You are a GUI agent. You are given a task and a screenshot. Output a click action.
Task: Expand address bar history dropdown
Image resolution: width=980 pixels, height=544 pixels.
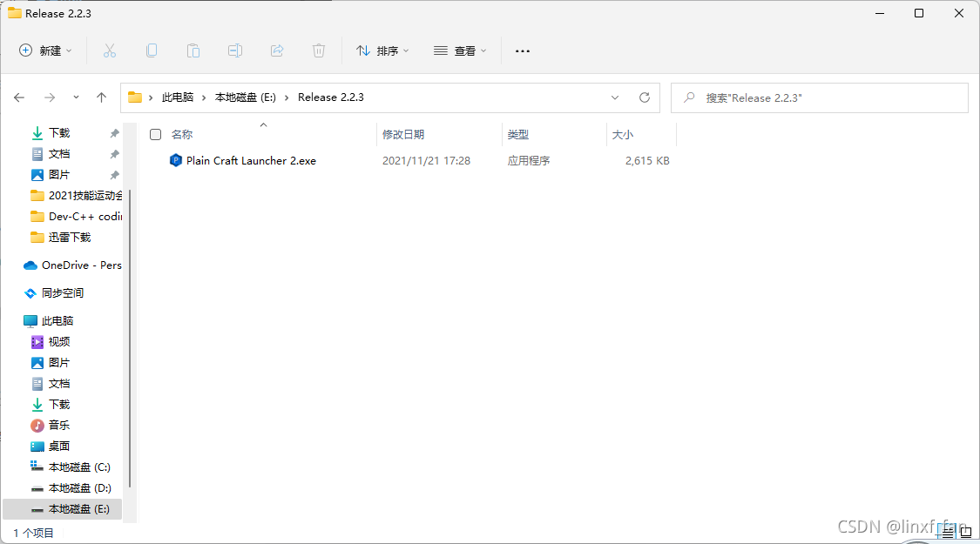tap(615, 97)
